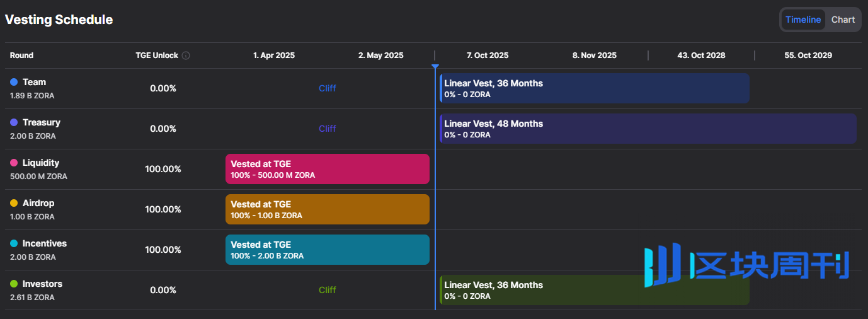The height and width of the screenshot is (319, 868).
Task: Click the 55. Oct 2029 date header
Action: pyautogui.click(x=808, y=55)
